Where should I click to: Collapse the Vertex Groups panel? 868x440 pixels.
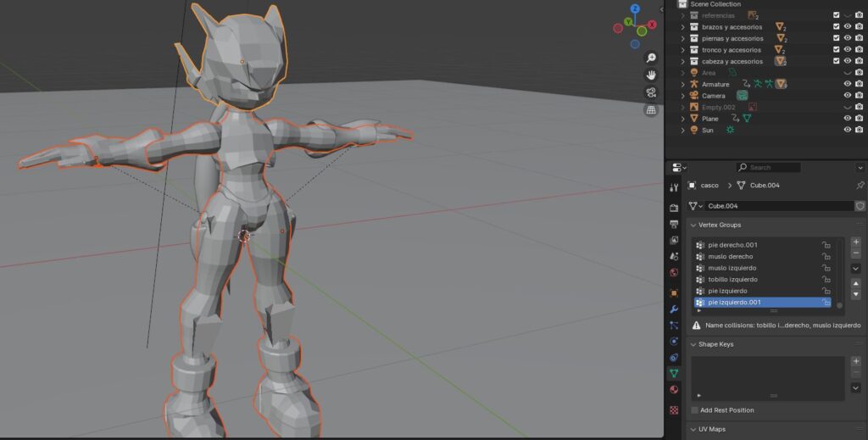click(693, 226)
